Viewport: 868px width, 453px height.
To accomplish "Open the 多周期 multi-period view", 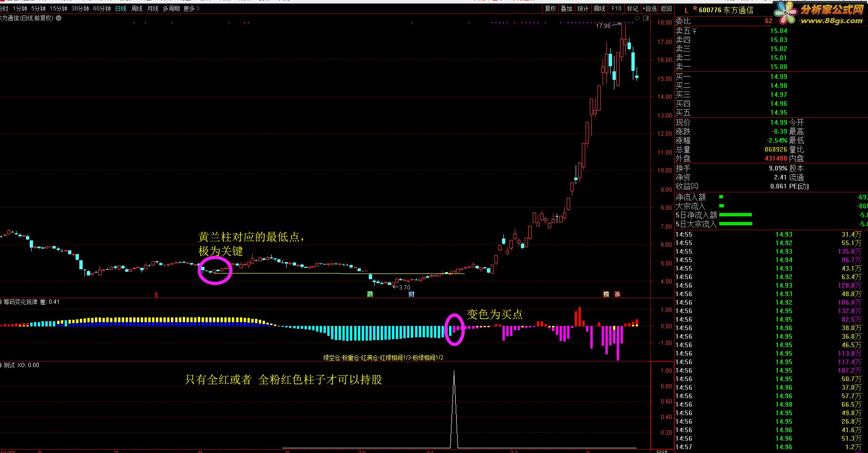I will 171,9.
